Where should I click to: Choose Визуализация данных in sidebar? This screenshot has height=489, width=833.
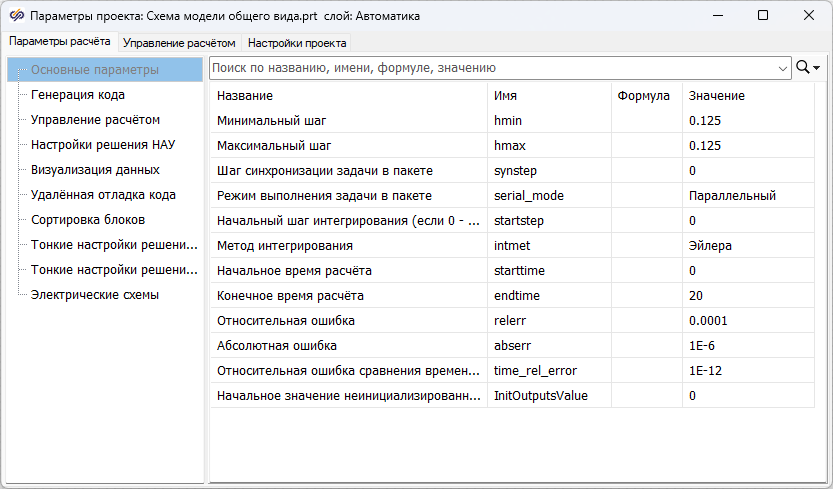pyautogui.click(x=95, y=170)
